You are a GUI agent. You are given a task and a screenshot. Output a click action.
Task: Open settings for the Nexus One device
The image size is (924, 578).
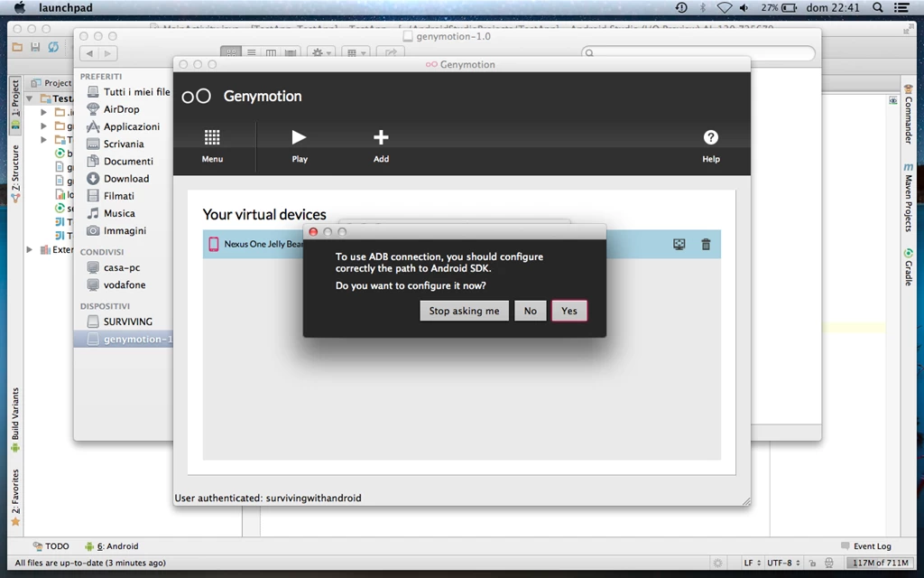679,244
